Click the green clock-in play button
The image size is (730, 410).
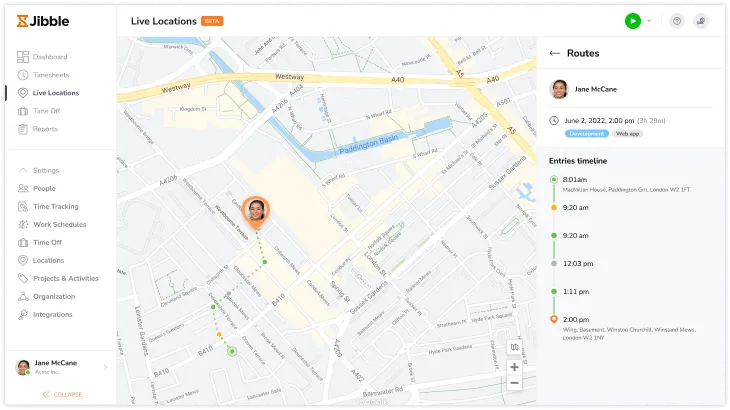tap(632, 21)
